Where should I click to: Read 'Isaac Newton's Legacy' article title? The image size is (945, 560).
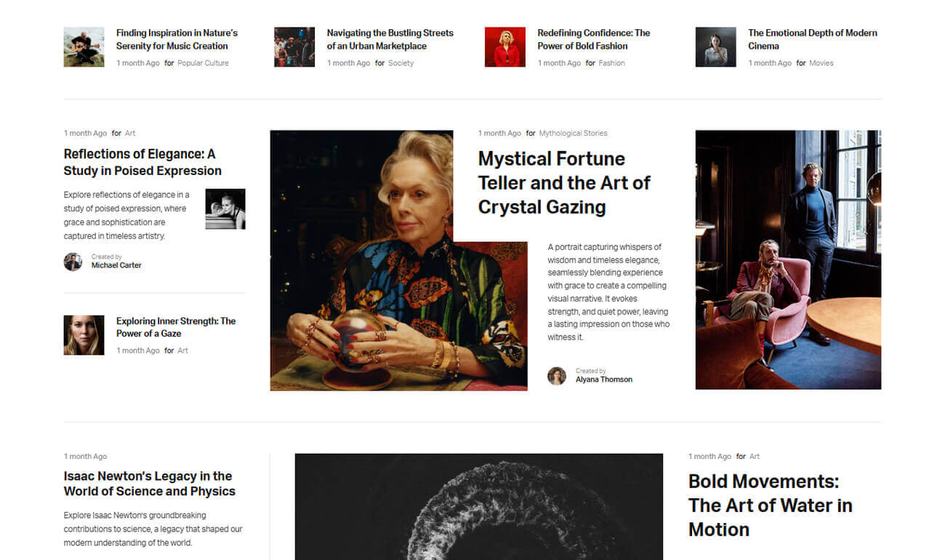pyautogui.click(x=150, y=484)
